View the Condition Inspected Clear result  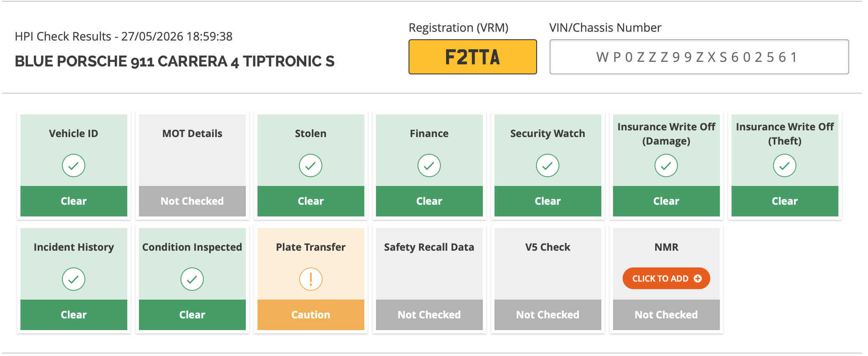point(192,315)
